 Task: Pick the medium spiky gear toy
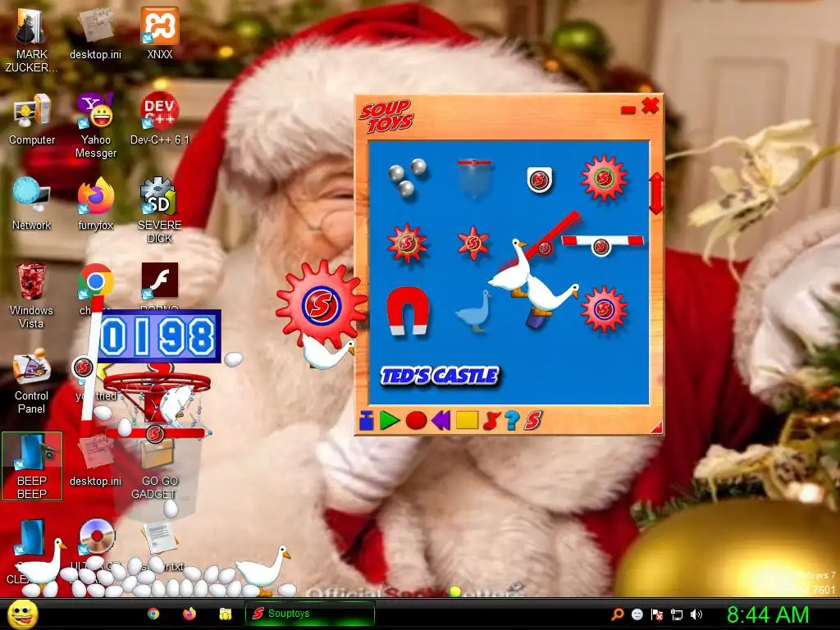[407, 243]
